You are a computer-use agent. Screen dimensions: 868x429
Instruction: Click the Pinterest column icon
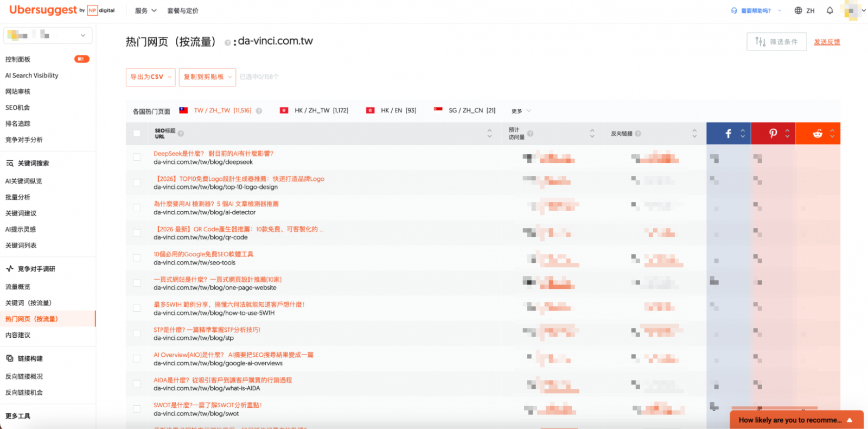tap(773, 134)
